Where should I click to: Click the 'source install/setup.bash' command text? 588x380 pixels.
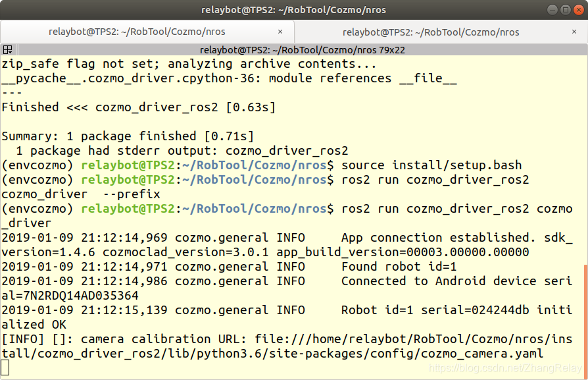[431, 165]
